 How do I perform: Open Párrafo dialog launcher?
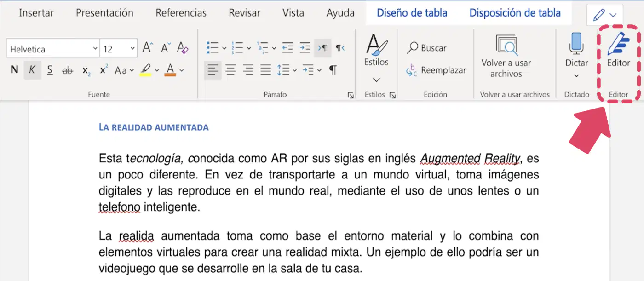[351, 95]
